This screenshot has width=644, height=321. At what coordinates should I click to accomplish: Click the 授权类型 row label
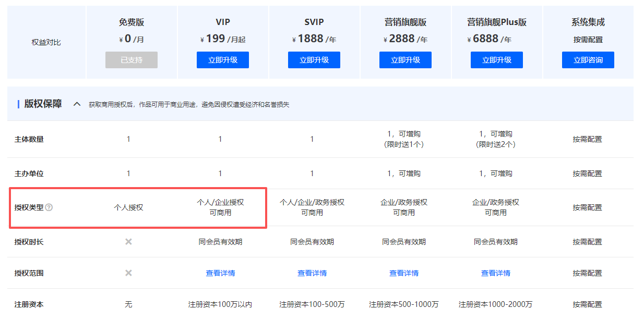pyautogui.click(x=29, y=207)
